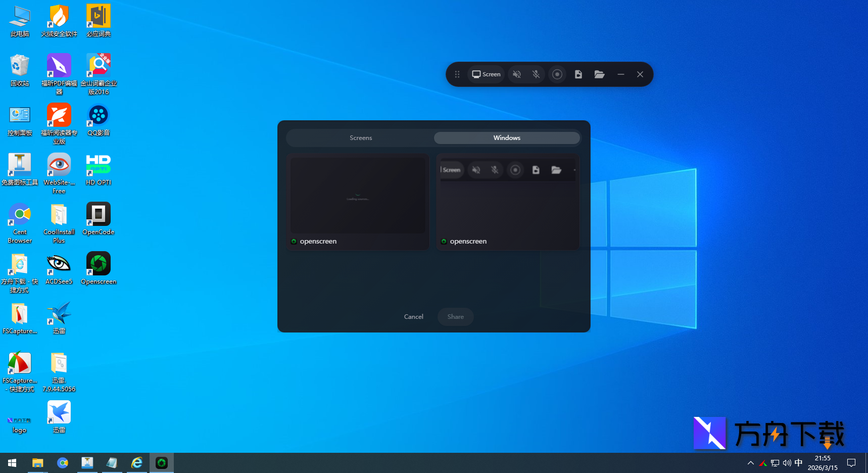This screenshot has width=868, height=473.
Task: Expand the system tray hidden icons arrow
Action: 750,463
